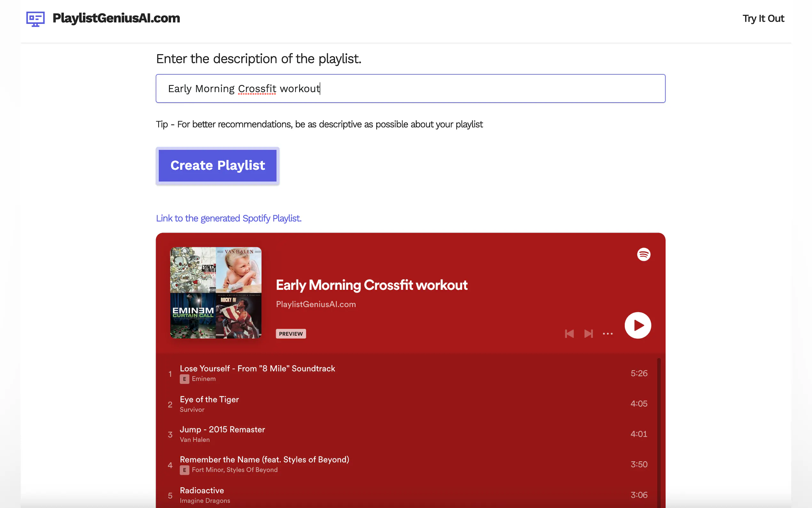Viewport: 812px width, 508px height.
Task: Play Lose Yourself track in list
Action: pos(257,369)
